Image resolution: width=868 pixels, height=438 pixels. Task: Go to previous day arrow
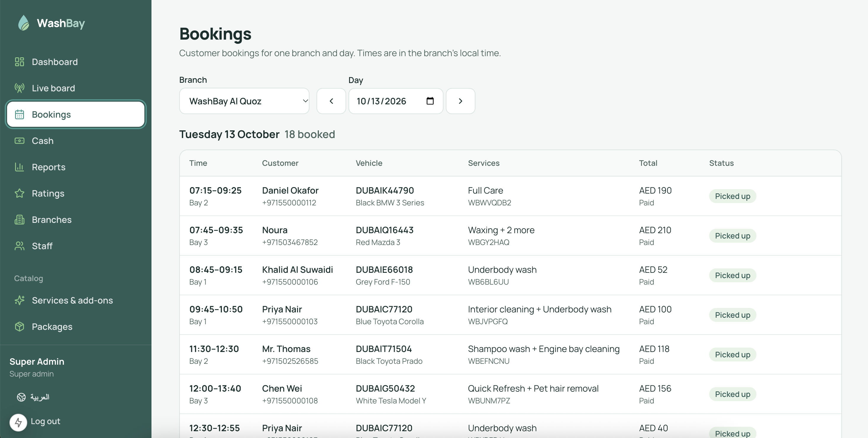pos(331,101)
